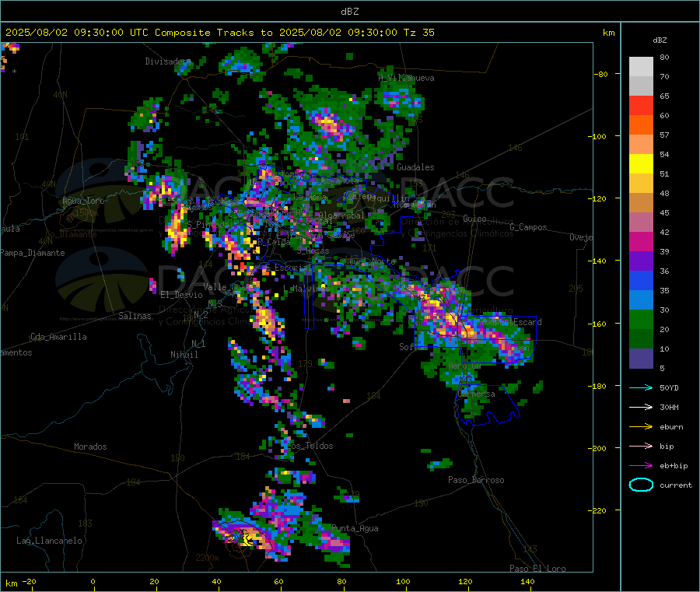Click the 'Tz 35' text in the header
The height and width of the screenshot is (592, 700).
point(419,33)
